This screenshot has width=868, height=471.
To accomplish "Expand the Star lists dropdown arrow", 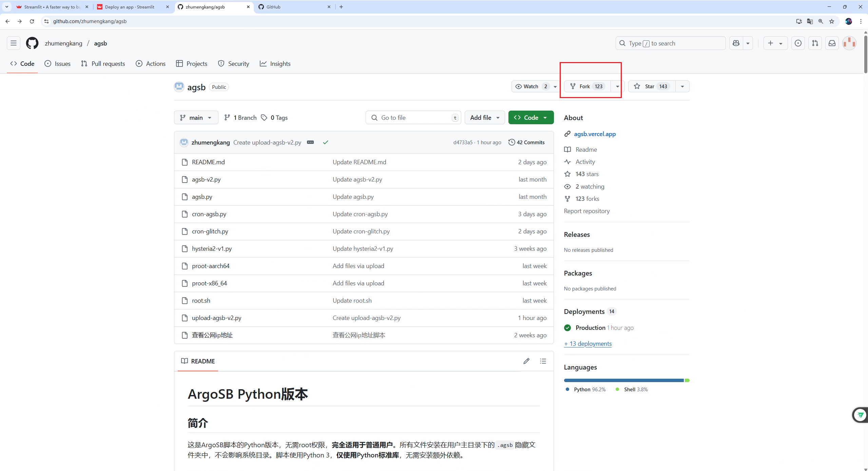I will pos(682,86).
